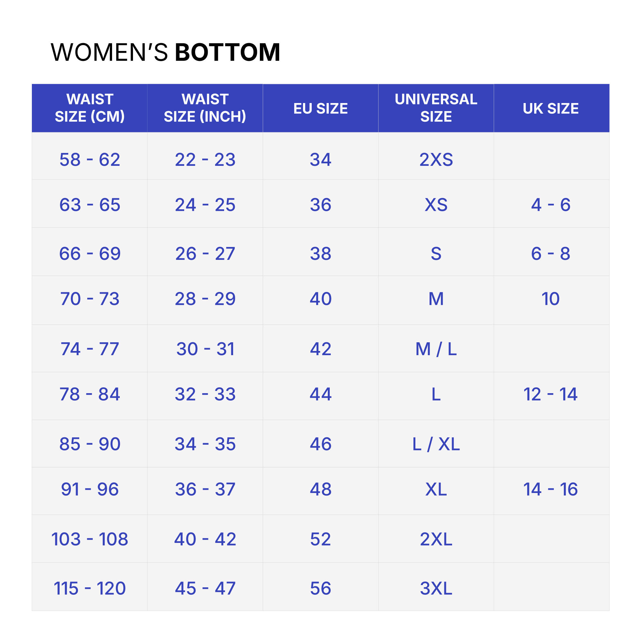The image size is (644, 644).
Task: Select the 2XS universal size cell
Action: pyautogui.click(x=436, y=159)
